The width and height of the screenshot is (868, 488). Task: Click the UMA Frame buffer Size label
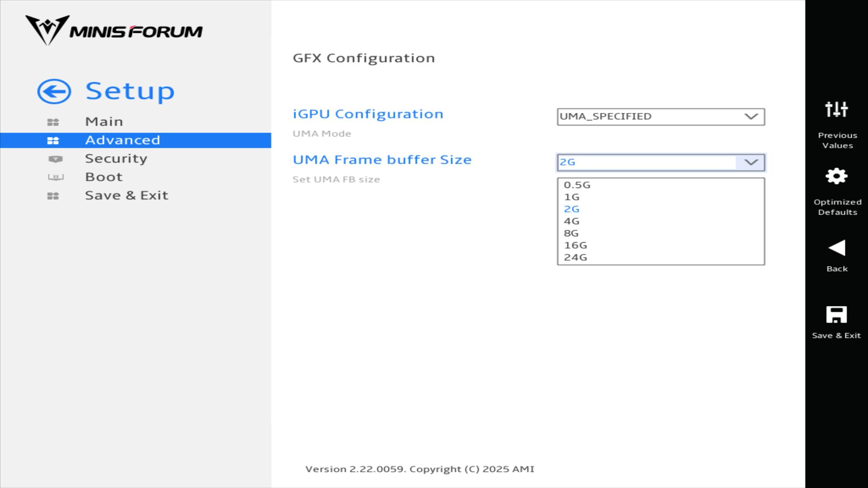(x=382, y=160)
